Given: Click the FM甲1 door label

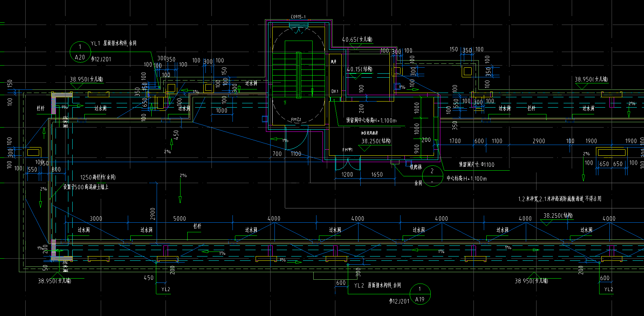Looking at the screenshot, I should (347, 150).
